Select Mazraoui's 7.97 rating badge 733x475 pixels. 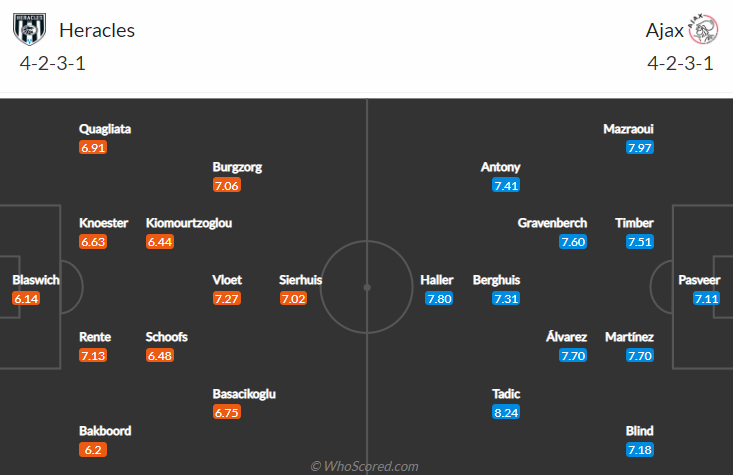640,147
